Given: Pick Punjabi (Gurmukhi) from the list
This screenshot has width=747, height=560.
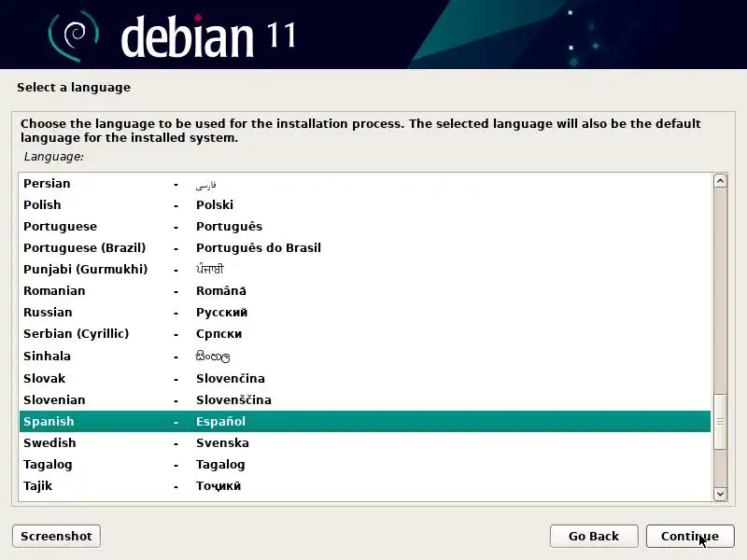Looking at the screenshot, I should click(365, 269).
